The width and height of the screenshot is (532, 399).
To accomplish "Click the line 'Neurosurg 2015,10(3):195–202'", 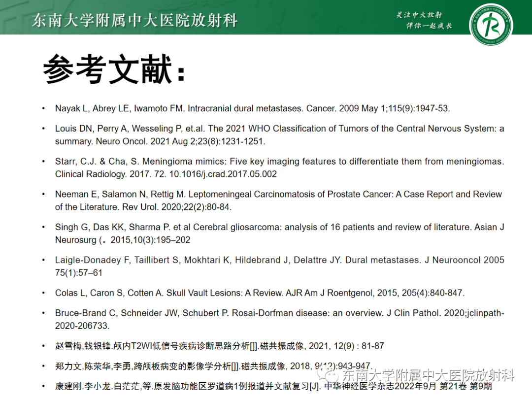I will (123, 240).
